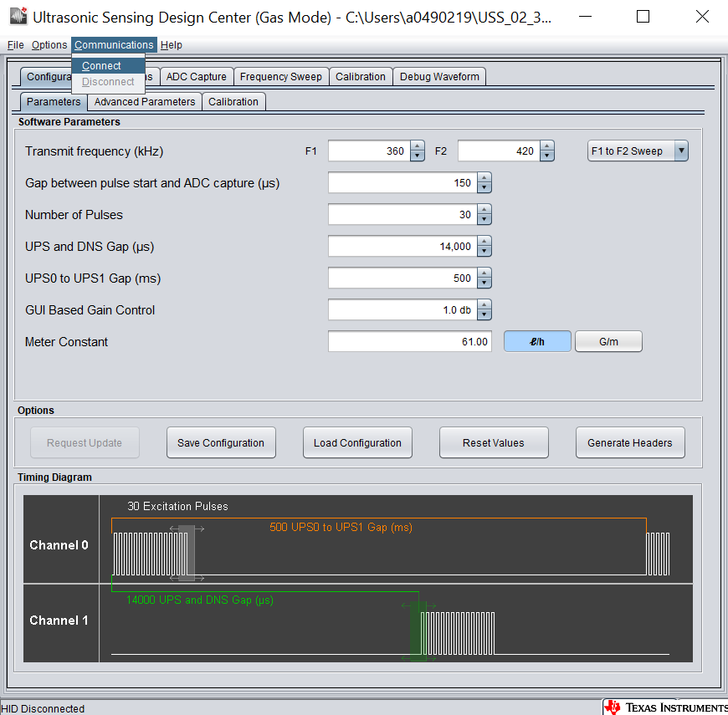Select G/m as the Meter Constant unit
Image resolution: width=728 pixels, height=715 pixels.
point(608,341)
